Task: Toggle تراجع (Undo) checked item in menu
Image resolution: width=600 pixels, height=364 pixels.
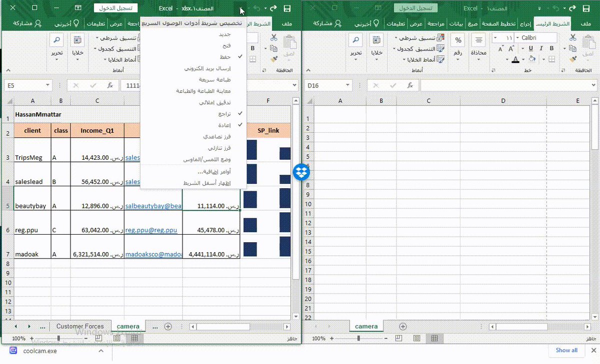Action: (x=193, y=113)
